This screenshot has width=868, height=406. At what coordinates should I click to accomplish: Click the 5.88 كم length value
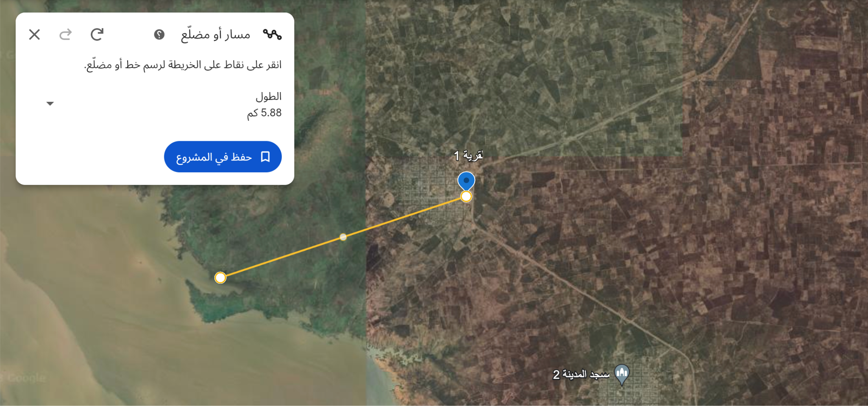(x=264, y=113)
